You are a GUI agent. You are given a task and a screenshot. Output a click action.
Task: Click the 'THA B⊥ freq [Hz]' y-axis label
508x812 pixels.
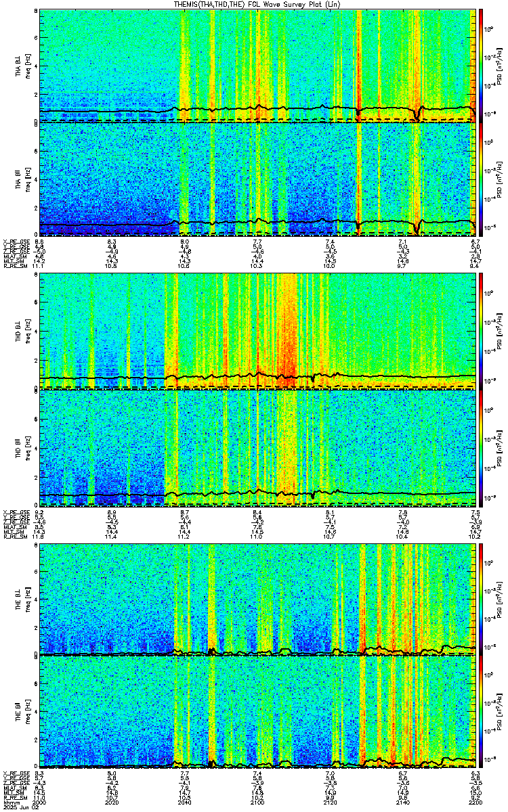[x=22, y=66]
